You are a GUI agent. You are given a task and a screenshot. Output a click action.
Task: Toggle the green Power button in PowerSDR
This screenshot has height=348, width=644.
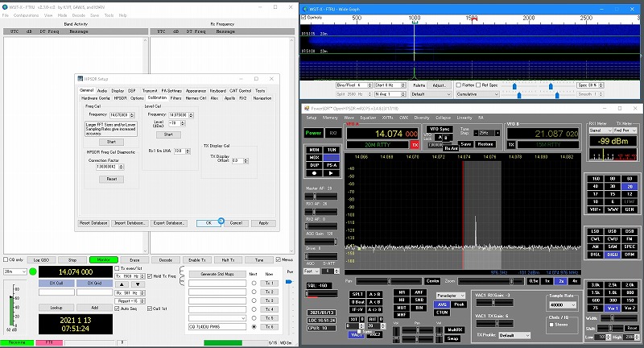pyautogui.click(x=313, y=133)
